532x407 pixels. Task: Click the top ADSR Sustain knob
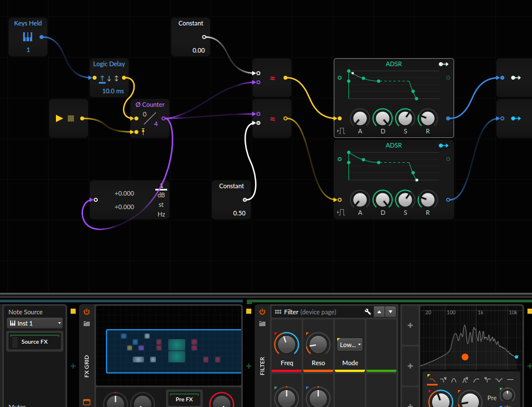(405, 118)
